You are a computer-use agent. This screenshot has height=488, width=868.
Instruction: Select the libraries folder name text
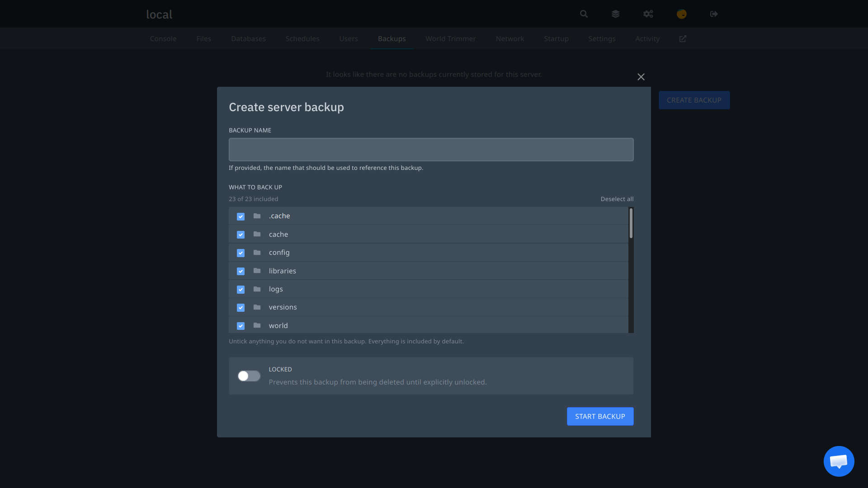tap(283, 271)
